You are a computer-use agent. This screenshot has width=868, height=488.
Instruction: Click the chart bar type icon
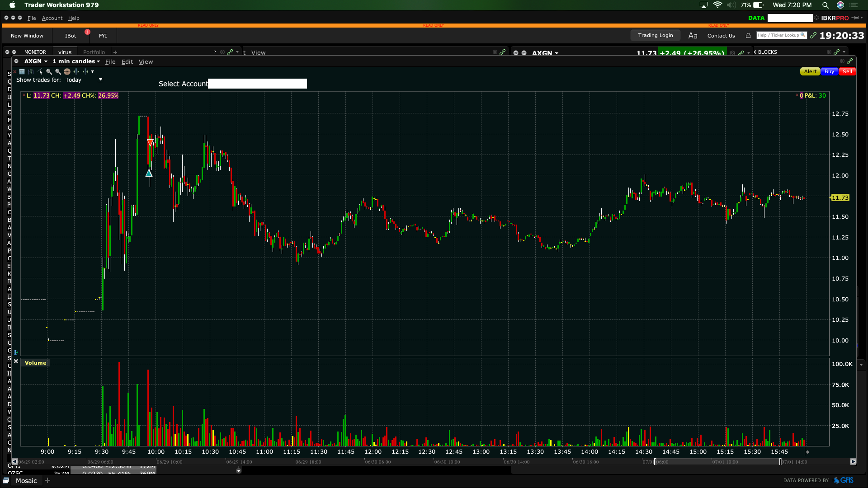(x=31, y=71)
